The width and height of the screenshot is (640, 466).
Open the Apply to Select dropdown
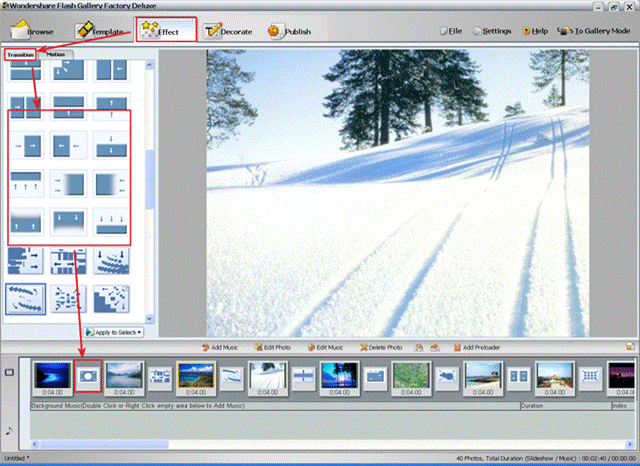tap(113, 332)
